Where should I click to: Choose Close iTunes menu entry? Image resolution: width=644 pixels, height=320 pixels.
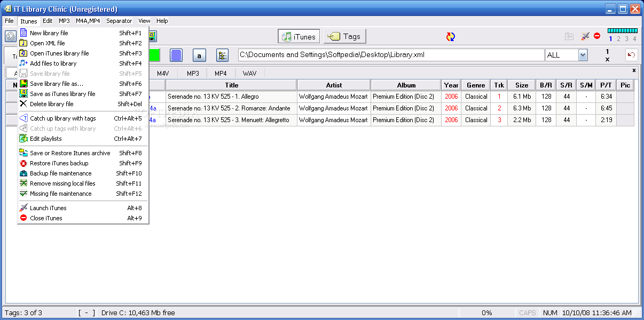click(83, 218)
